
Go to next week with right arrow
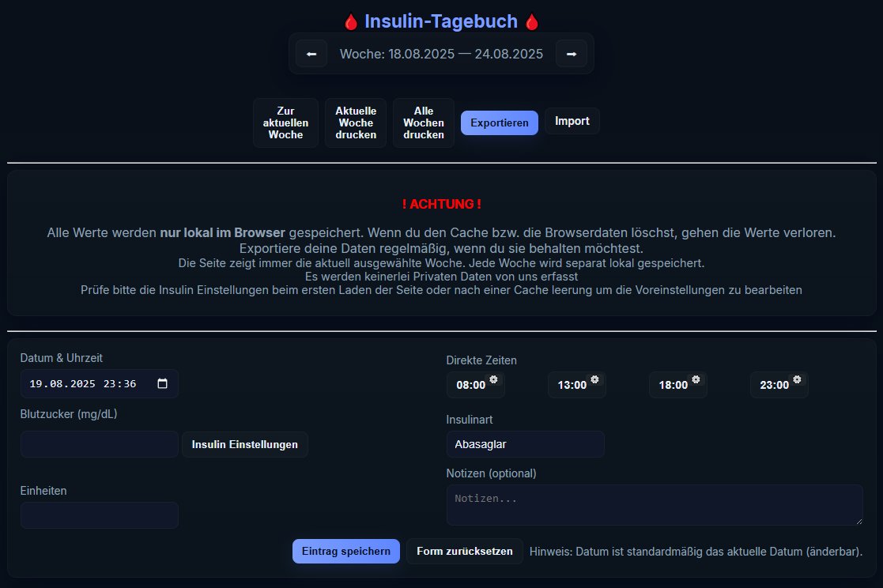(x=572, y=53)
